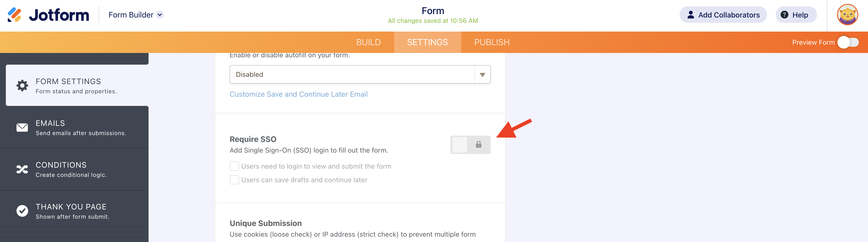The image size is (868, 242).
Task: Switch to the BUILD tab
Action: [368, 42]
